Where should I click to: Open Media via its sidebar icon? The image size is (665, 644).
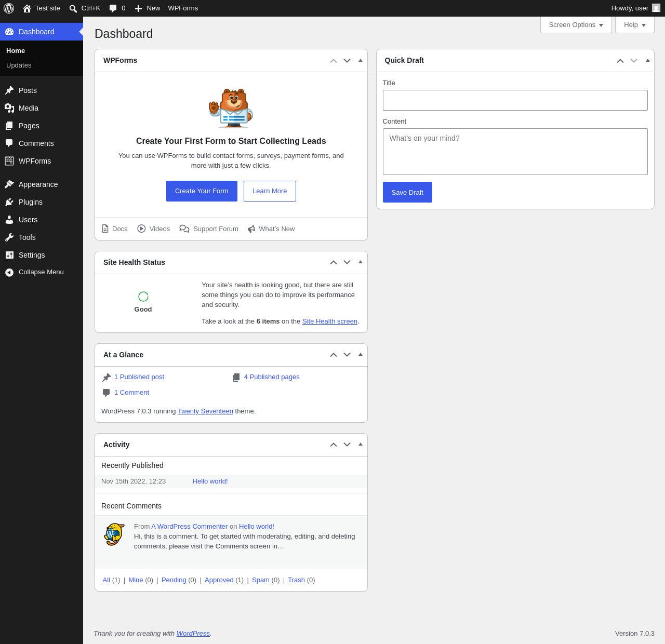[9, 108]
